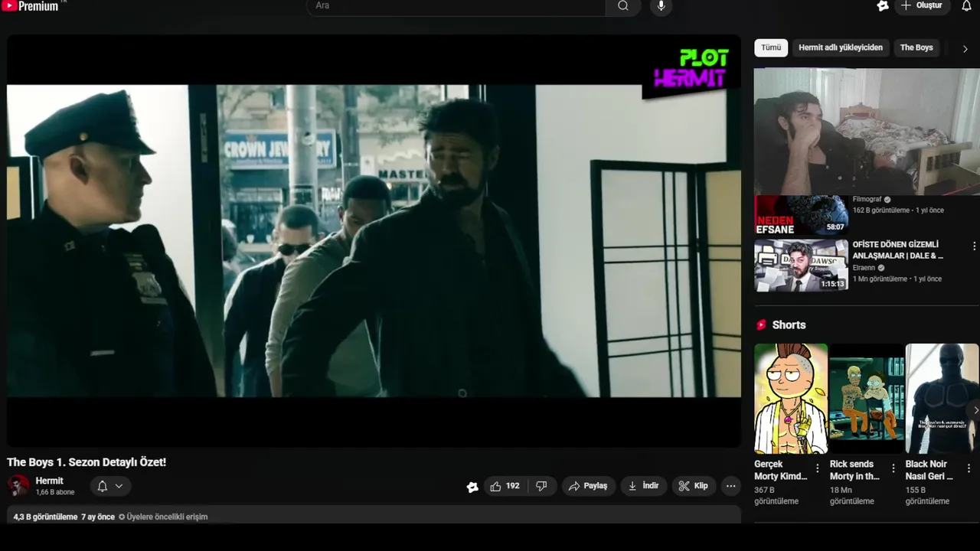Viewport: 980px width, 551px height.
Task: Open YouTube Premium home logo
Action: click(x=31, y=6)
